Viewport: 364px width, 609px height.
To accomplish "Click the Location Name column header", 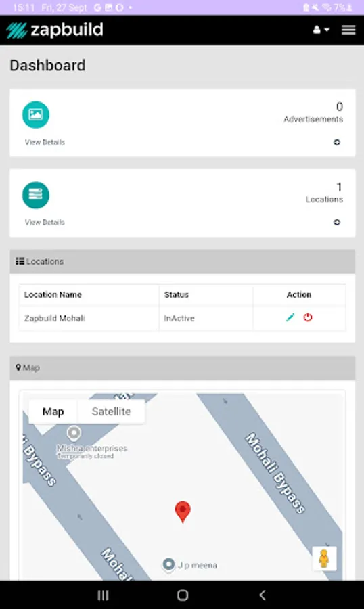I will point(53,295).
